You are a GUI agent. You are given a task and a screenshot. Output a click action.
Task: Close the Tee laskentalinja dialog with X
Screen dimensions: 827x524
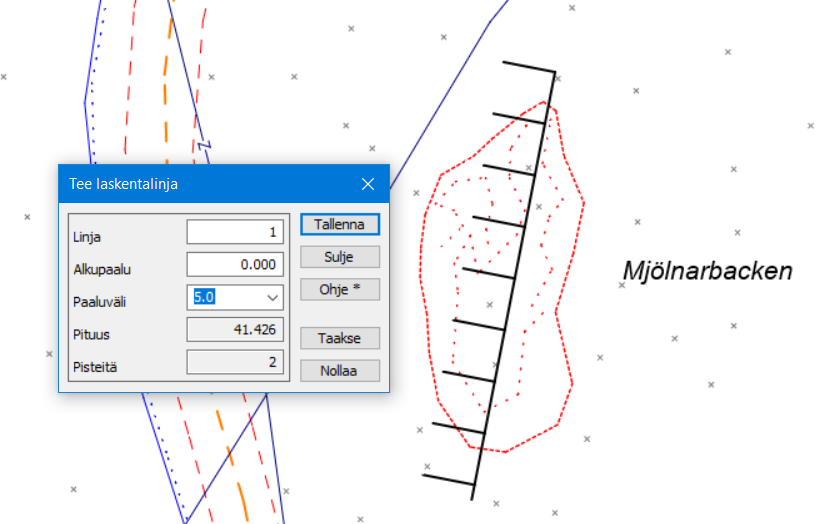pyautogui.click(x=368, y=184)
